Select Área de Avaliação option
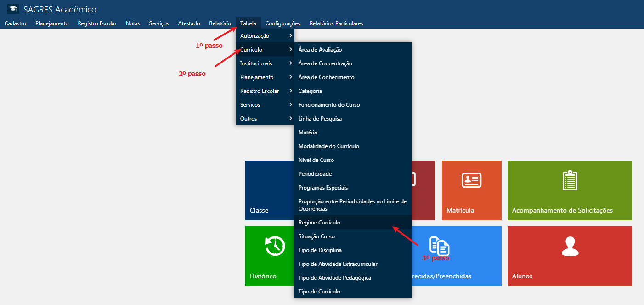Screen dimensions: 644x305 [x=320, y=50]
